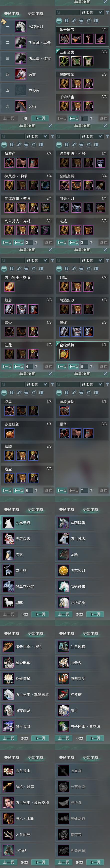Click the page number field showing 4
Image resolution: width=110 pixels, height=868 pixels.
click(29, 366)
